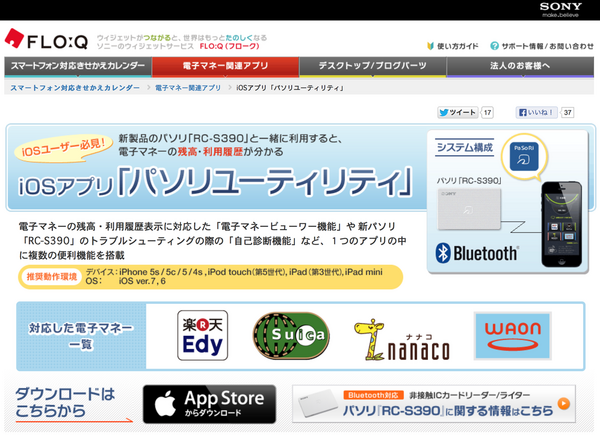600x435 pixels.
Task: Click the small card reader thumbnail in bottom banner
Action: coord(318,404)
